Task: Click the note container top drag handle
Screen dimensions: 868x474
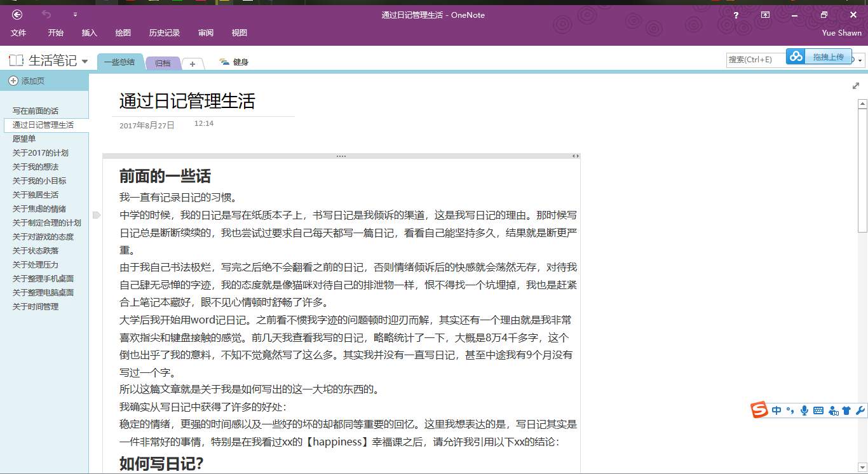Action: tap(341, 156)
